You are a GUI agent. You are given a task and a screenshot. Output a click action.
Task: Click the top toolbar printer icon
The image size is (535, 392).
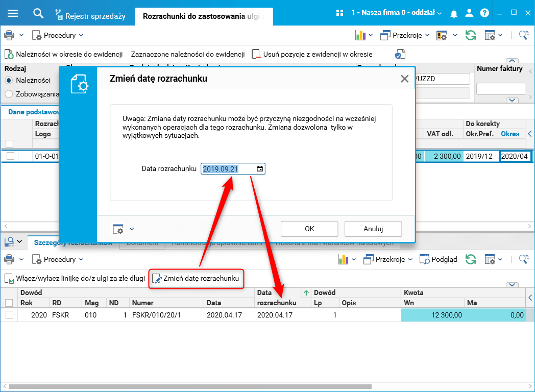click(9, 35)
